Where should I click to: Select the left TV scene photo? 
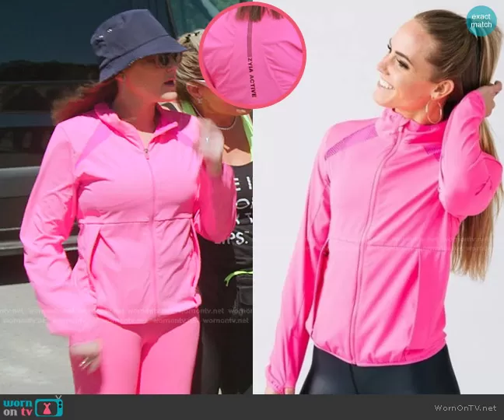[124, 233]
